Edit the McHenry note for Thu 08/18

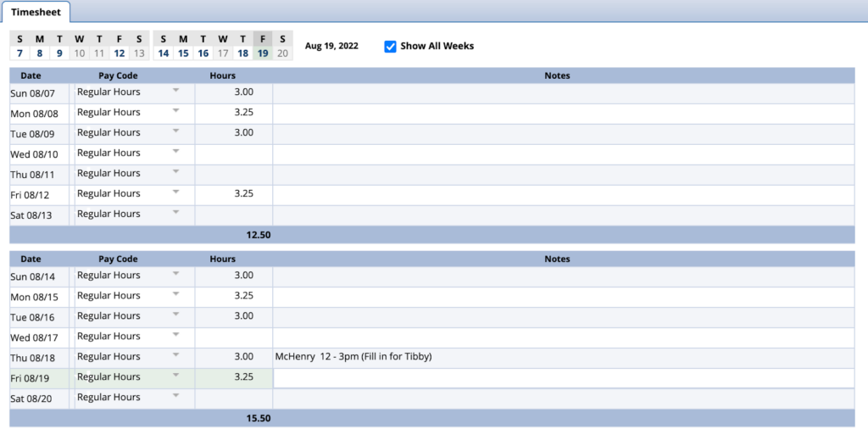(563, 357)
